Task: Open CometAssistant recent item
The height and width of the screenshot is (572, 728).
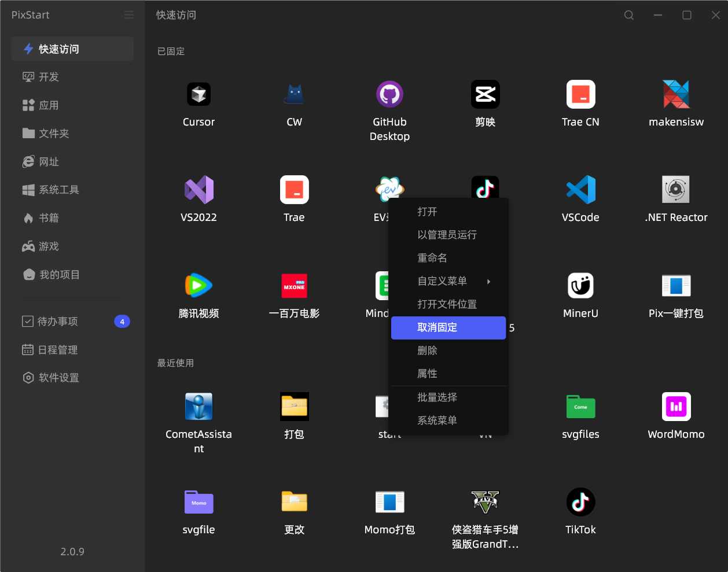Action: click(x=198, y=407)
